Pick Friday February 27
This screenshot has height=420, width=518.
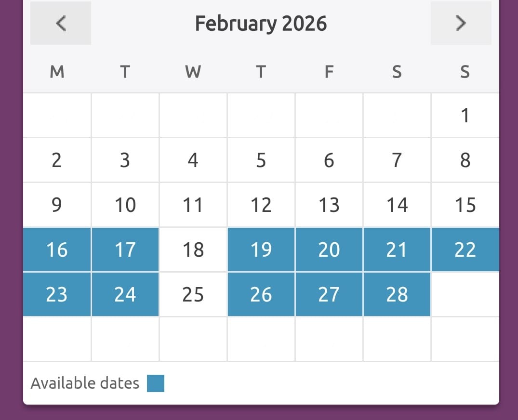(329, 294)
